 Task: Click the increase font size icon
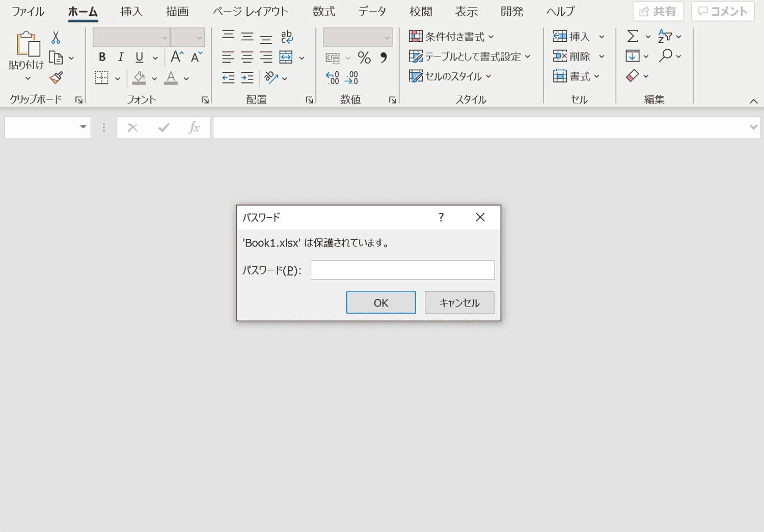(177, 57)
